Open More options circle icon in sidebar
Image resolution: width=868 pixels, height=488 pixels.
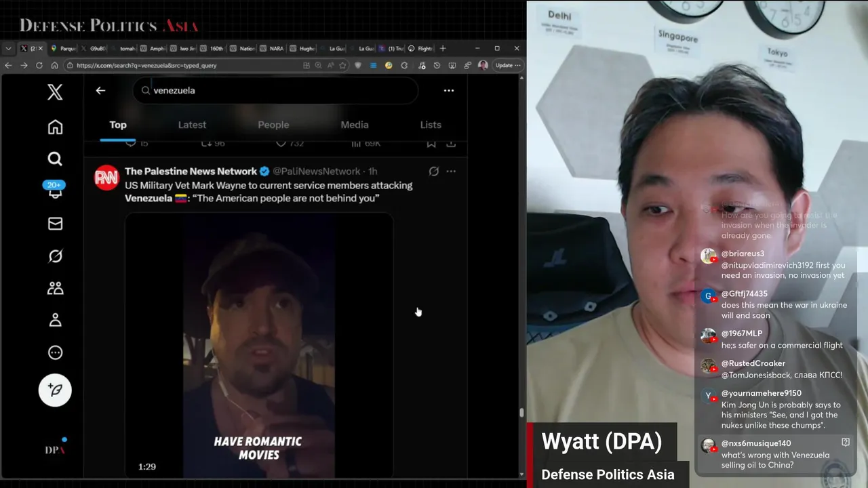55,352
